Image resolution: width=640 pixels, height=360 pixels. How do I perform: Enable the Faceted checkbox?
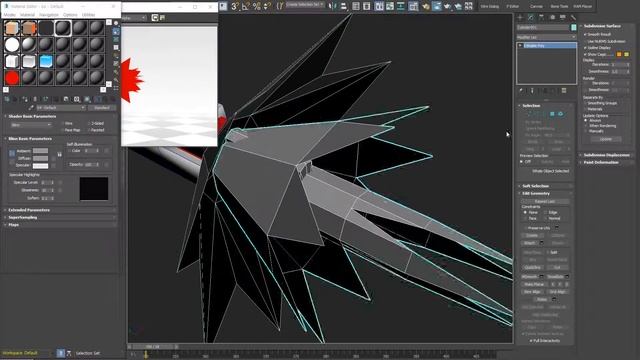tap(89, 130)
